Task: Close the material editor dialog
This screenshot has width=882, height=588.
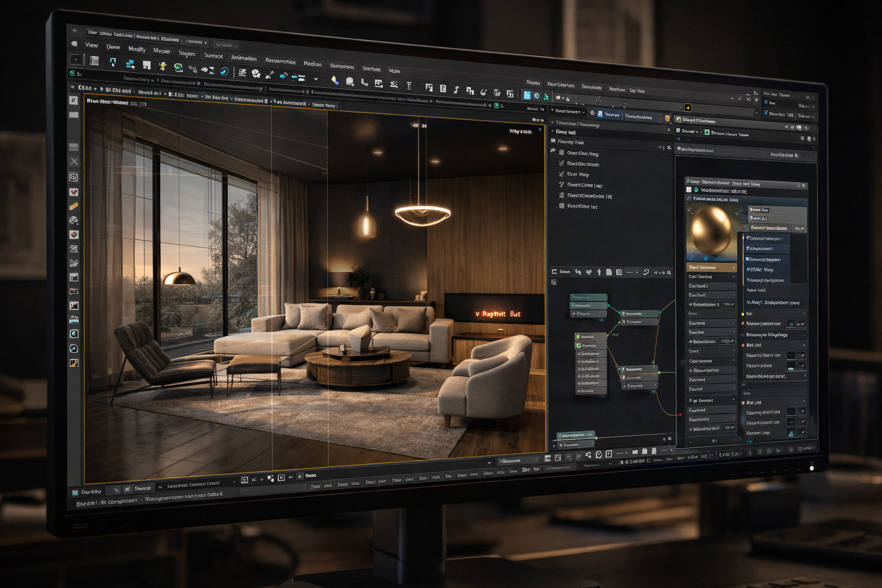Action: point(803,185)
